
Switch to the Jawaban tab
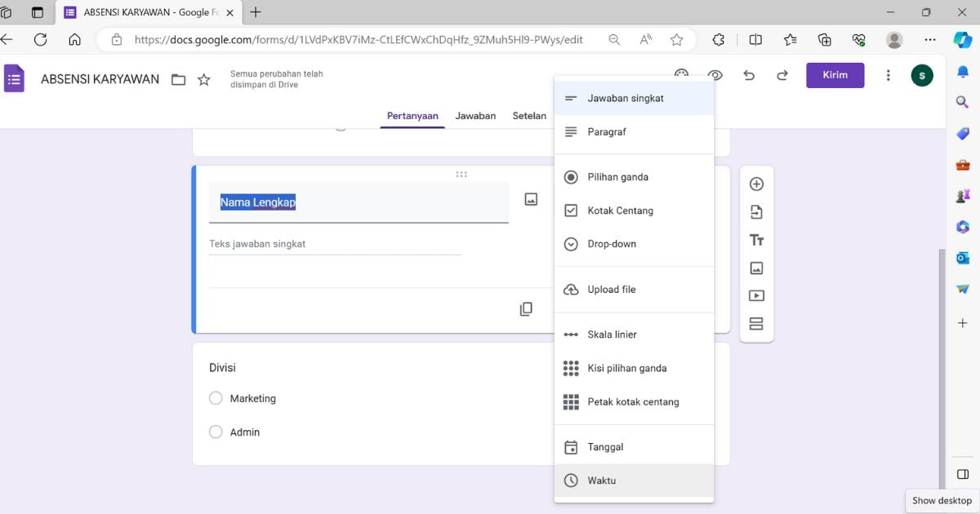(475, 116)
